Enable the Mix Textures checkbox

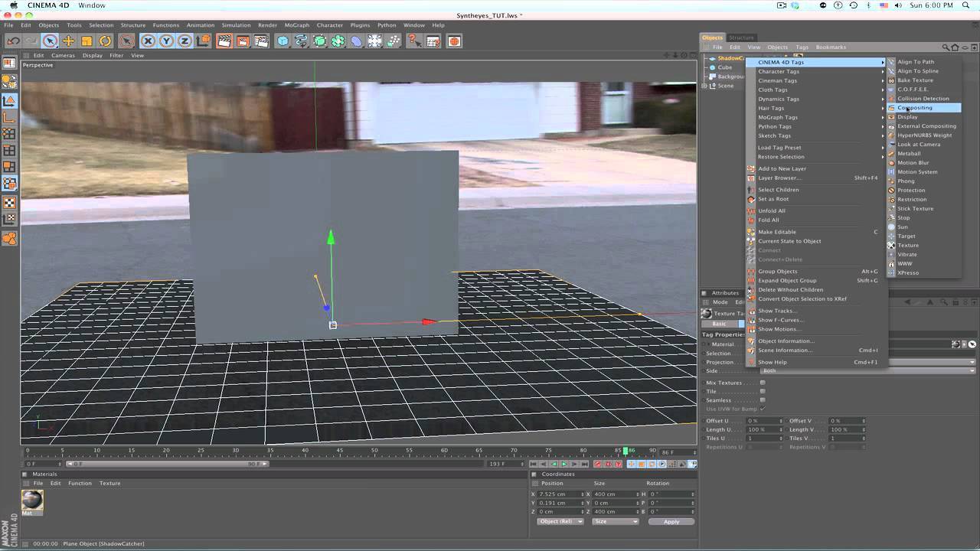pos(762,383)
